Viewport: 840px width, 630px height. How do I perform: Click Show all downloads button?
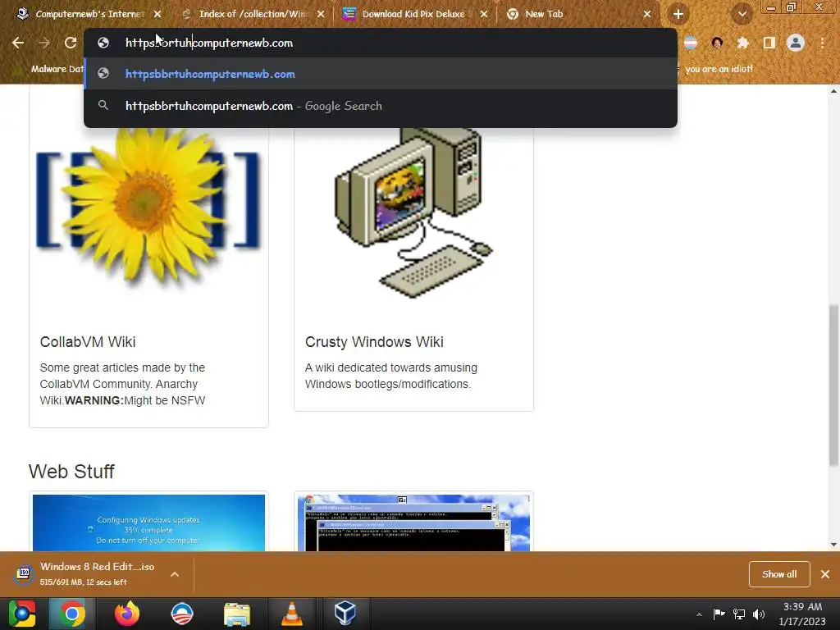click(x=779, y=573)
